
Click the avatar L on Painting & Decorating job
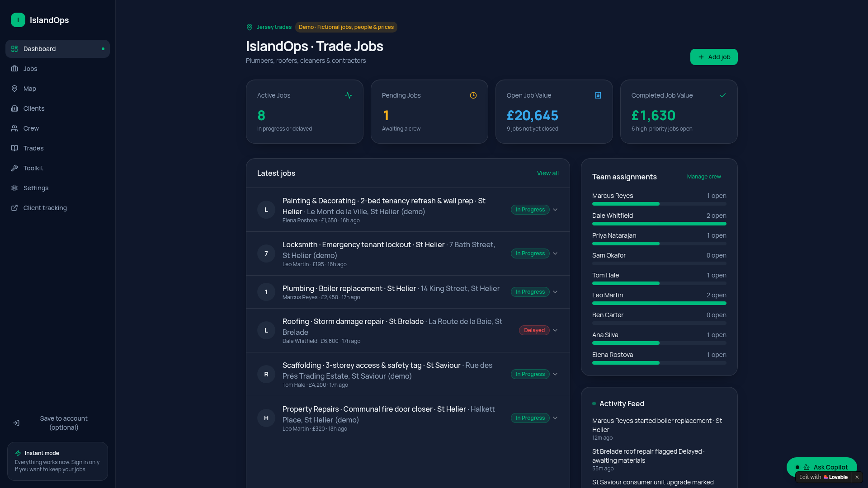pos(266,210)
